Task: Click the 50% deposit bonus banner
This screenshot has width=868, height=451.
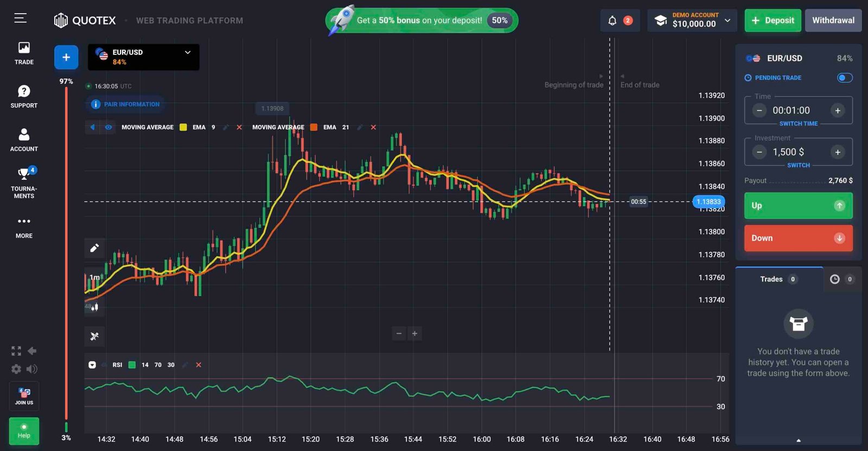Action: coord(422,21)
